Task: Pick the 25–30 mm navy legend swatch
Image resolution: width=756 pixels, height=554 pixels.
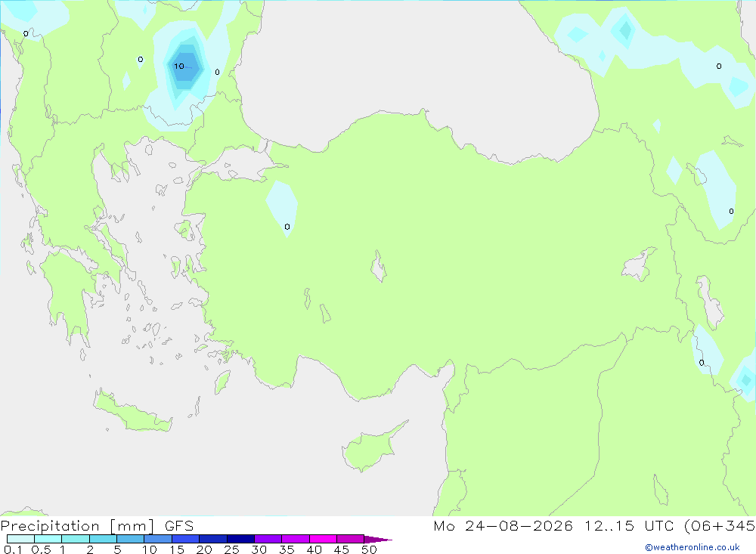Action: 240,539
